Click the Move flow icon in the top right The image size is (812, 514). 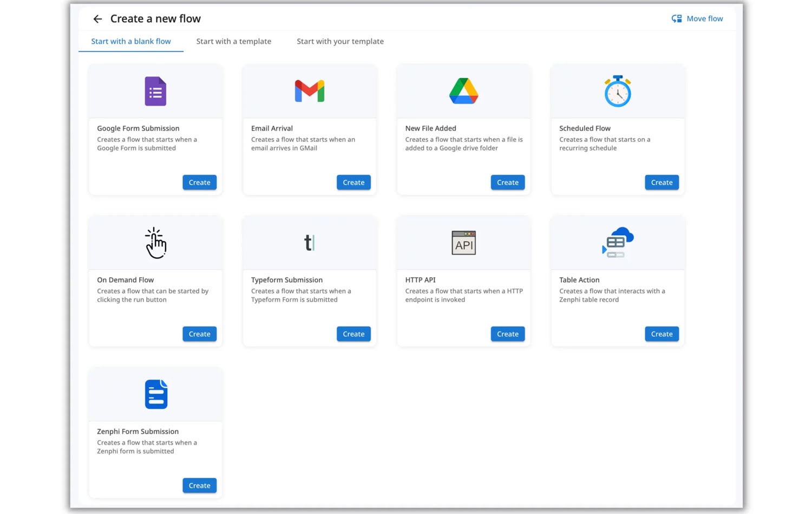point(676,18)
